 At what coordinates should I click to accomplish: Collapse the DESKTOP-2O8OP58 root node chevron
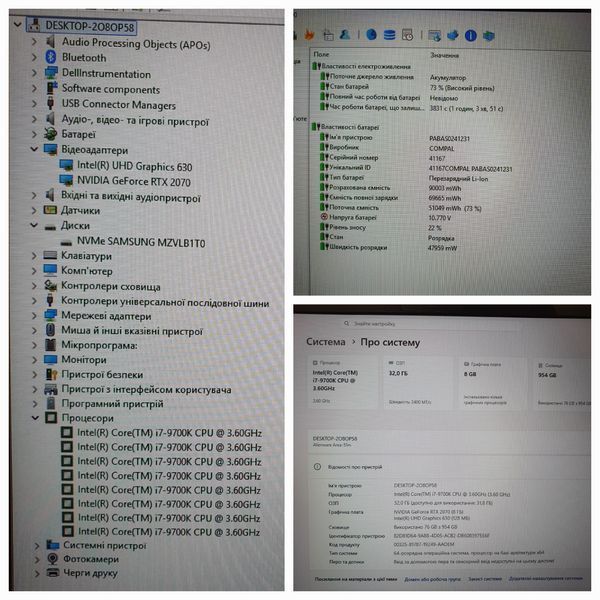click(x=17, y=25)
